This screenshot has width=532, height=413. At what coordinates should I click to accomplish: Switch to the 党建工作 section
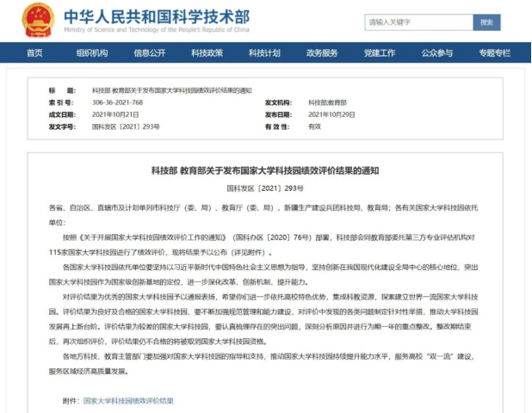[380, 53]
